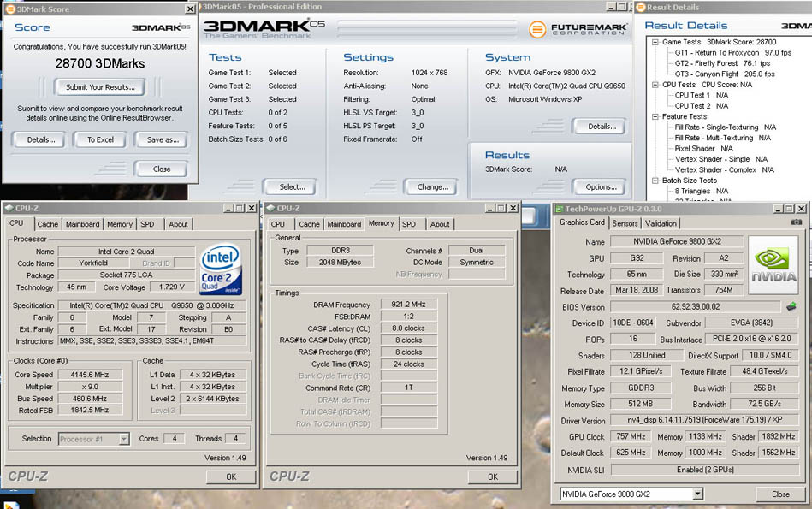Click Save as button in Score window

click(x=163, y=139)
